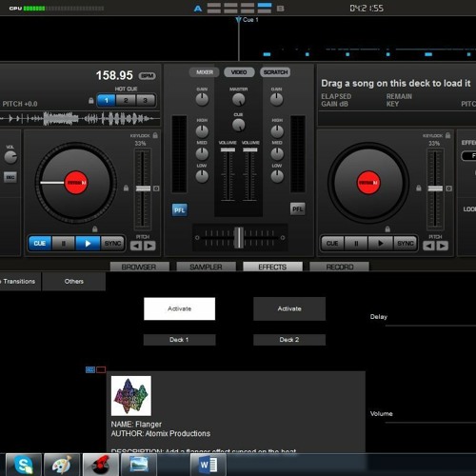Select the Transitions effects category
Image resolution: width=476 pixels, height=476 pixels.
tap(20, 281)
